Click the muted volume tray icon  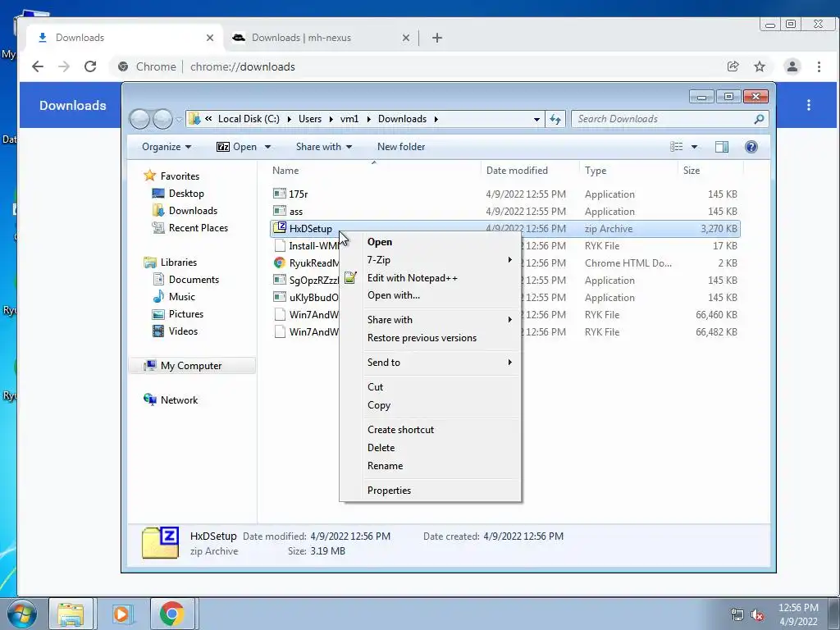[x=757, y=615]
